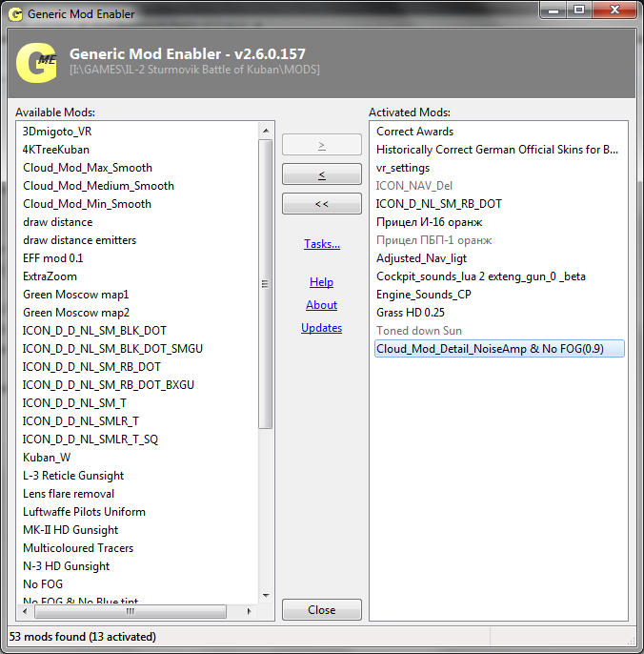The image size is (644, 654).
Task: Select Cockpit_sounds_lua 2 exteng_gun_0 _beta mod
Action: [x=481, y=276]
